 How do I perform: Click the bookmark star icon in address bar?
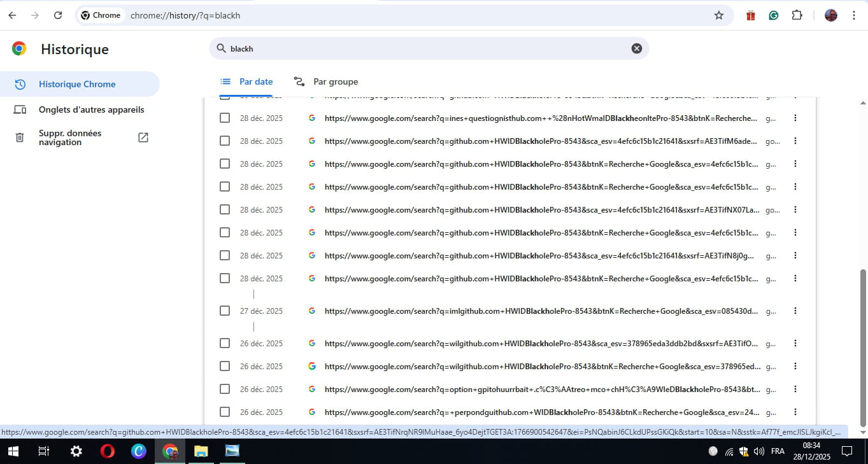(x=719, y=15)
